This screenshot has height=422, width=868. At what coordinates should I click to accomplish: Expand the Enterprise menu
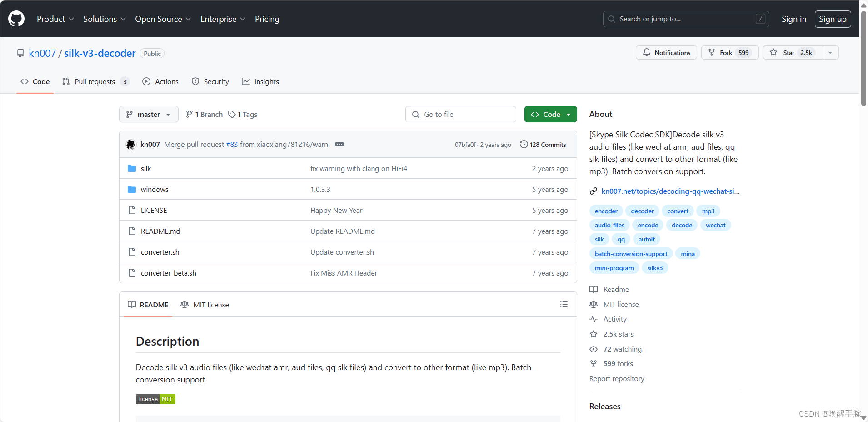click(223, 19)
